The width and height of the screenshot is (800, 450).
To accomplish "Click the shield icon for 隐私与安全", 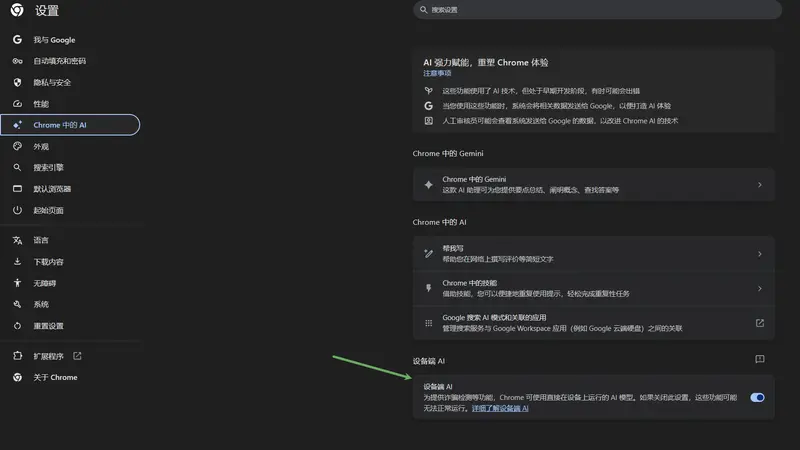I will (17, 82).
